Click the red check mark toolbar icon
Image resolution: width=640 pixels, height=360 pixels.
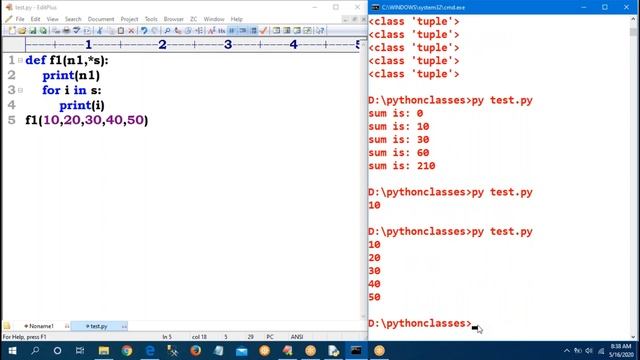coord(264,31)
